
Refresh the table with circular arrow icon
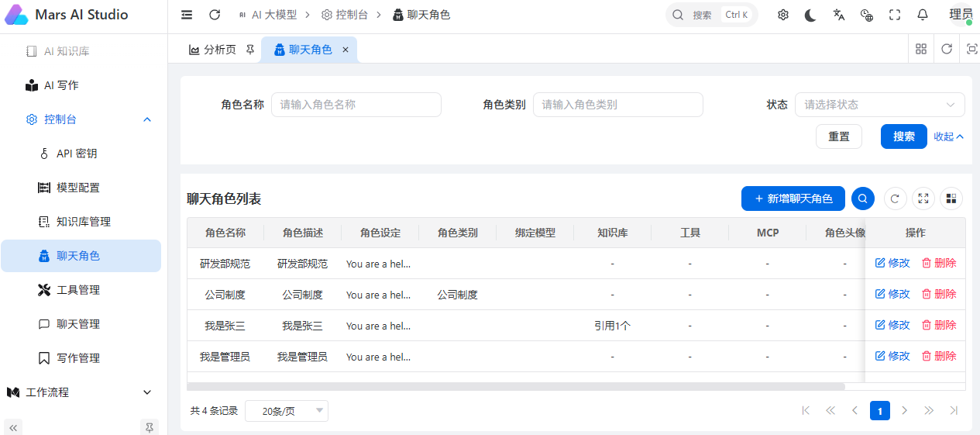(896, 199)
